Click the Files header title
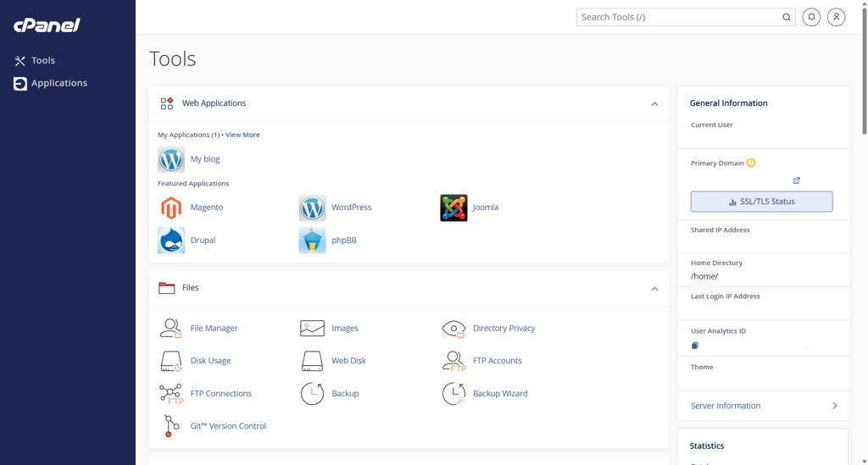 click(191, 287)
